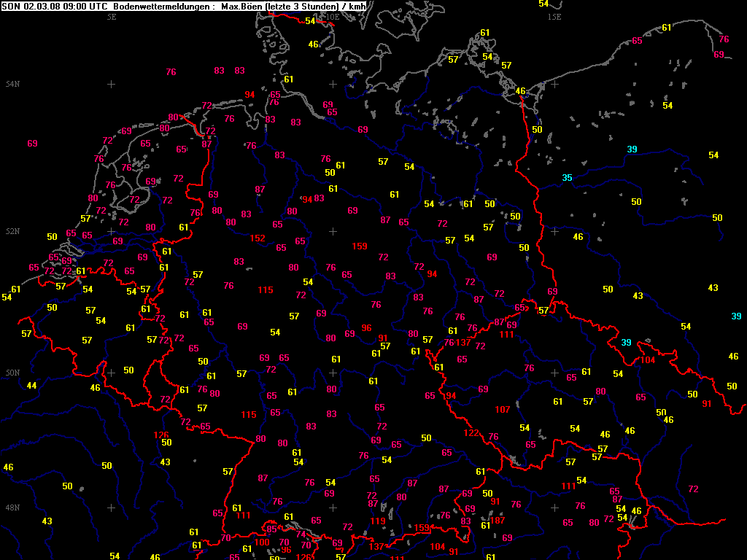The image size is (747, 560).
Task: Click the 15E longitude label
Action: (554, 16)
